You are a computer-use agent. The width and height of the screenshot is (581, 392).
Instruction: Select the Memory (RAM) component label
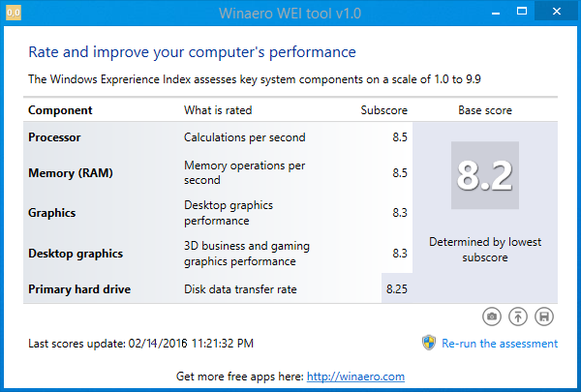[x=72, y=173]
